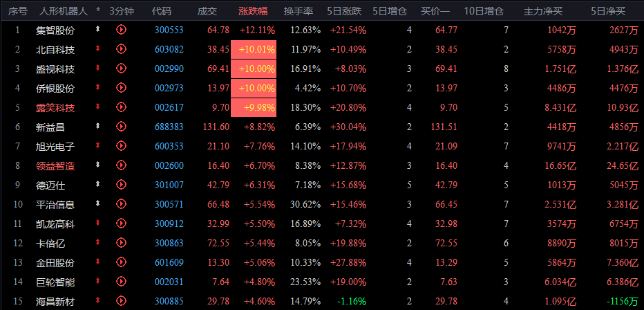Viewport: 644px width, 310px height.
Task: Open stock code 688383
Action: point(169,127)
